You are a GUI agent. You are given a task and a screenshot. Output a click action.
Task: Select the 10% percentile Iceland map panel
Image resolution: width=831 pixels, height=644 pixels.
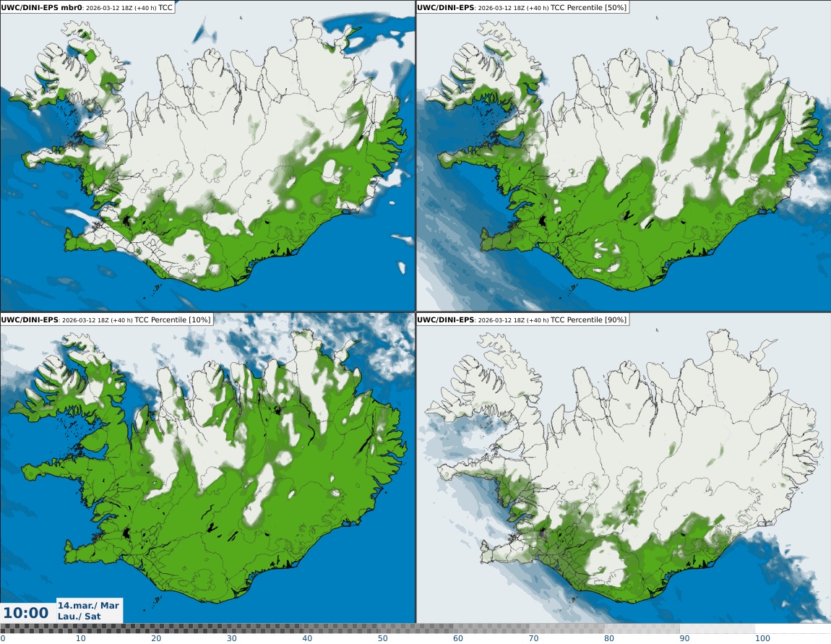click(207, 468)
